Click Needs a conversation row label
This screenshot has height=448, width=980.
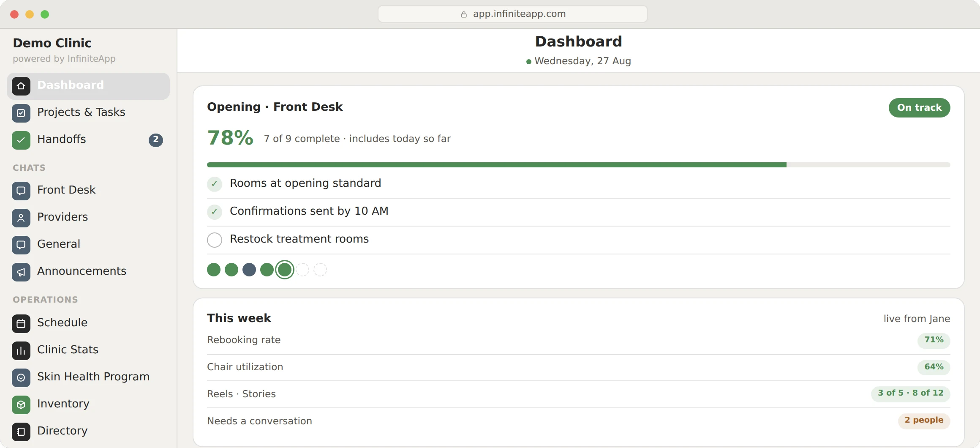pyautogui.click(x=259, y=421)
